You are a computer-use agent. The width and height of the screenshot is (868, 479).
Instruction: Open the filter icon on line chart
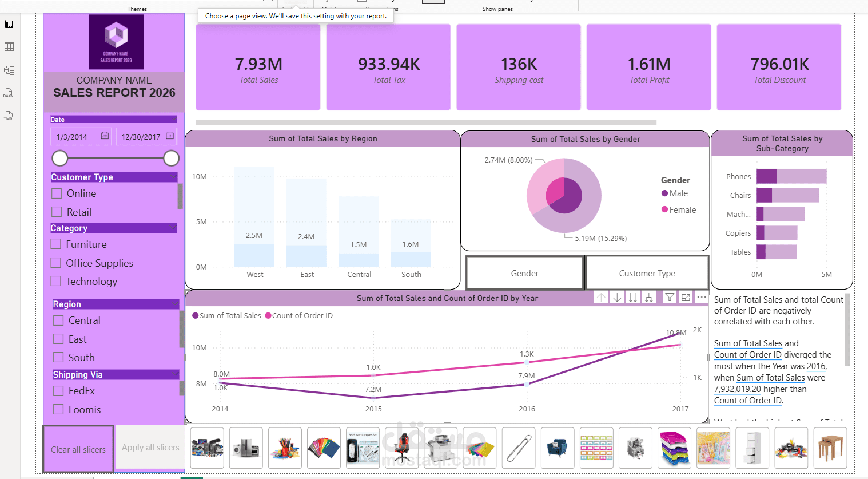click(x=670, y=298)
